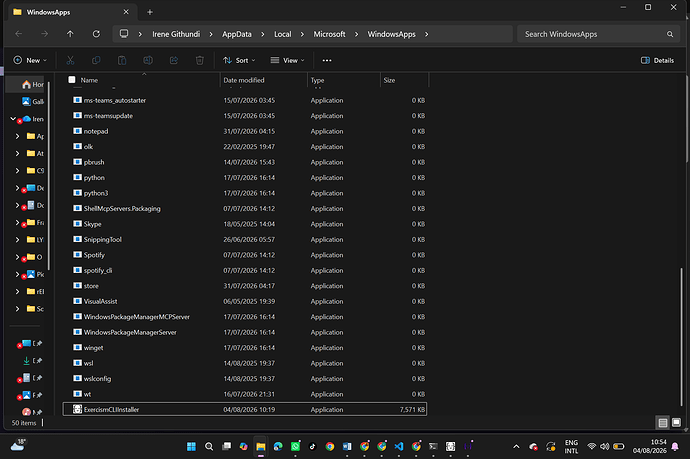Click the Copy icon in toolbar
The height and width of the screenshot is (459, 690).
point(96,60)
